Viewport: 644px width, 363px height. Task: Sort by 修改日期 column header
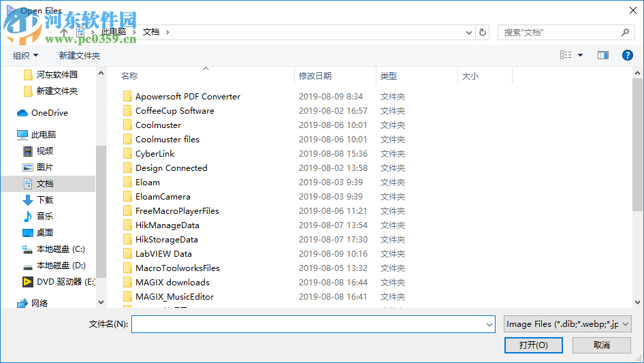[315, 76]
